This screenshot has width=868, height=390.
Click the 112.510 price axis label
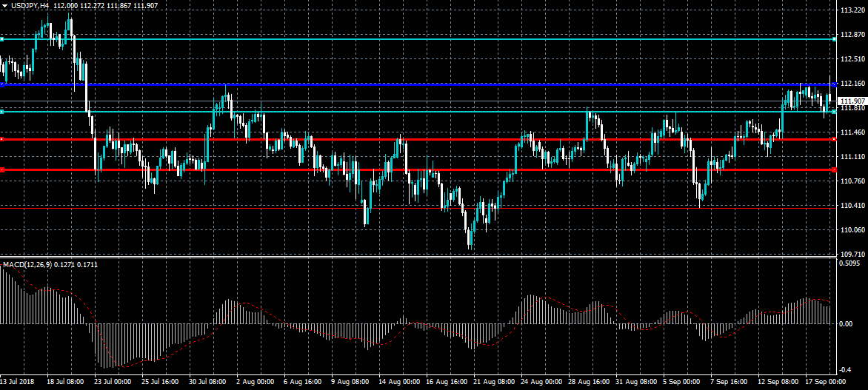(x=852, y=59)
